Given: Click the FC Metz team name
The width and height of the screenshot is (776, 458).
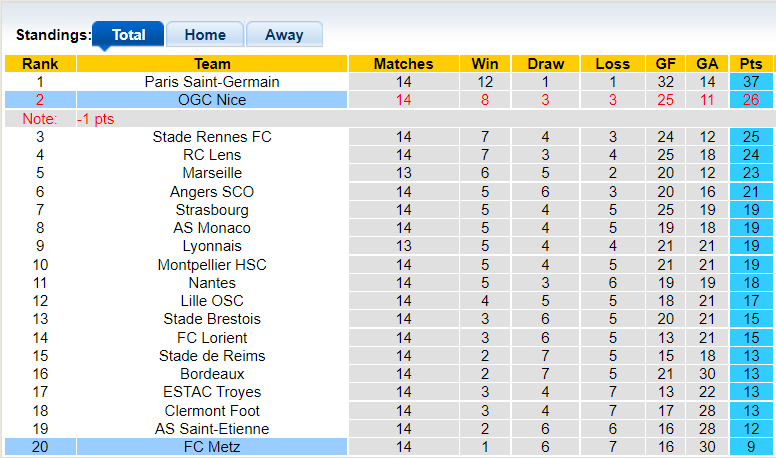Looking at the screenshot, I should (x=212, y=447).
